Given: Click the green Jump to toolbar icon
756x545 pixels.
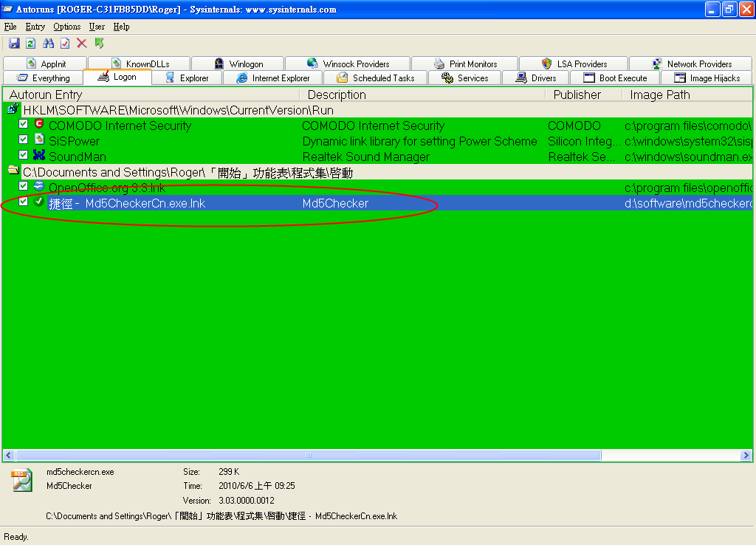Looking at the screenshot, I should pyautogui.click(x=100, y=44).
